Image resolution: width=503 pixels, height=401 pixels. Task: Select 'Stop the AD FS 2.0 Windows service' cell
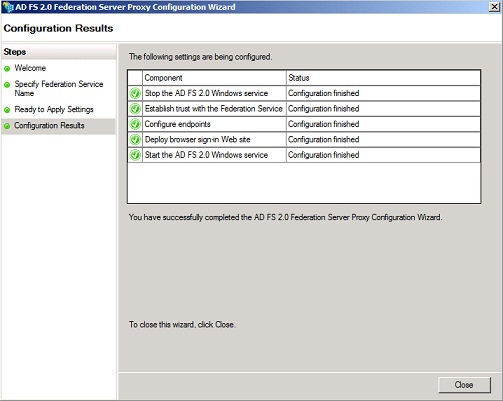(214, 93)
